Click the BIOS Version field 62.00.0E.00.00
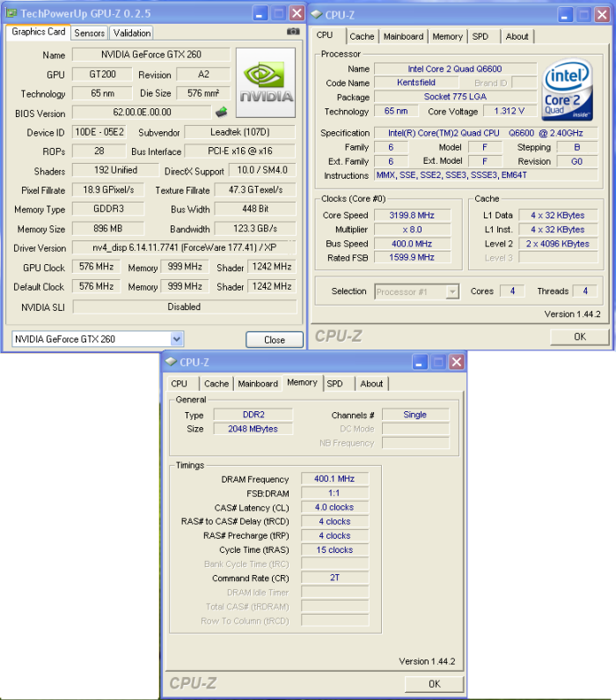This screenshot has width=616, height=700. [142, 112]
